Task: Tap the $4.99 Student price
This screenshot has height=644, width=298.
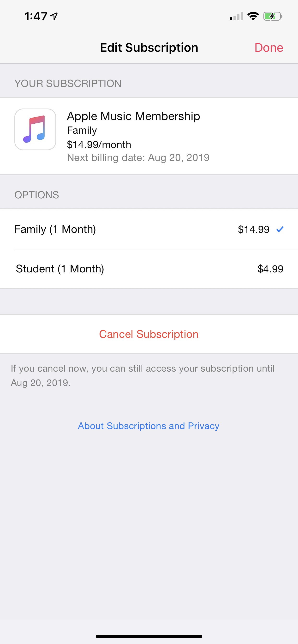Action: click(270, 269)
